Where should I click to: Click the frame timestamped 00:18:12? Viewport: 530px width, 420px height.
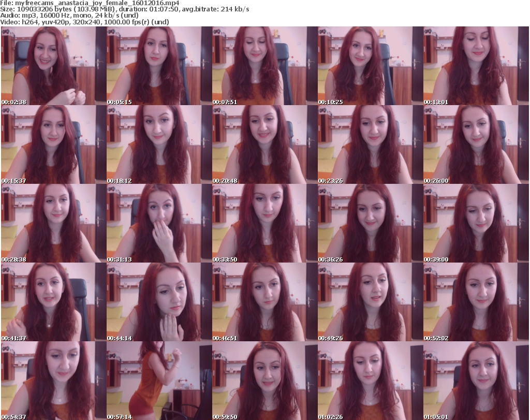coord(159,144)
